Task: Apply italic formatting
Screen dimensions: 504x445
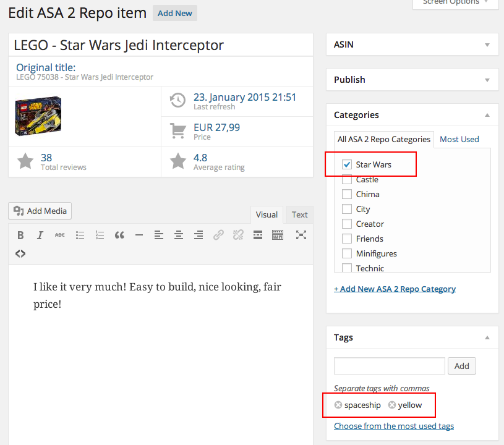Action: coord(40,235)
